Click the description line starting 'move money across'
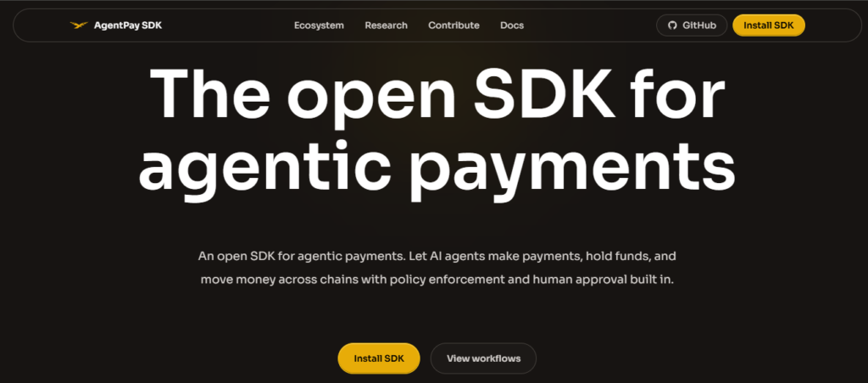 click(437, 280)
